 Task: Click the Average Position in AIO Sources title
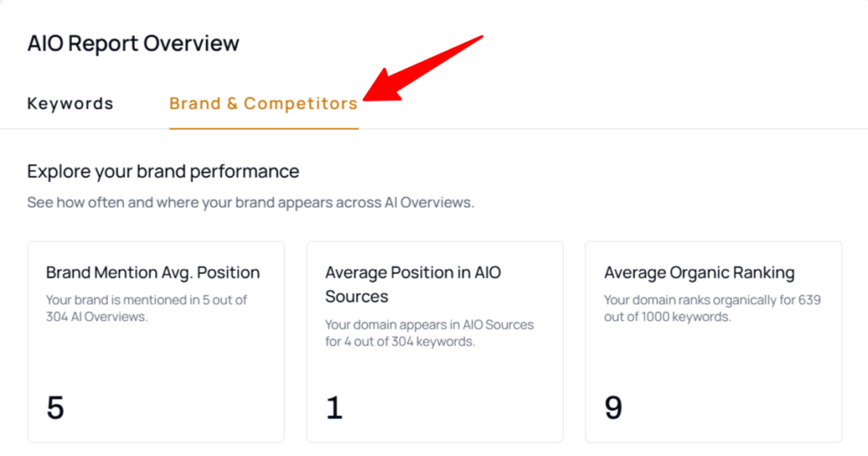413,284
